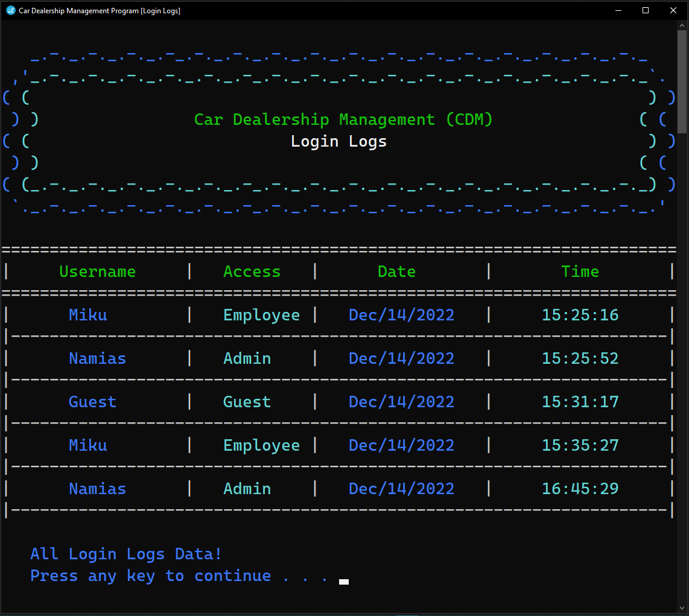Select 'Admin' access in the 16:45:29 row
The width and height of the screenshot is (689, 616).
pyautogui.click(x=247, y=489)
